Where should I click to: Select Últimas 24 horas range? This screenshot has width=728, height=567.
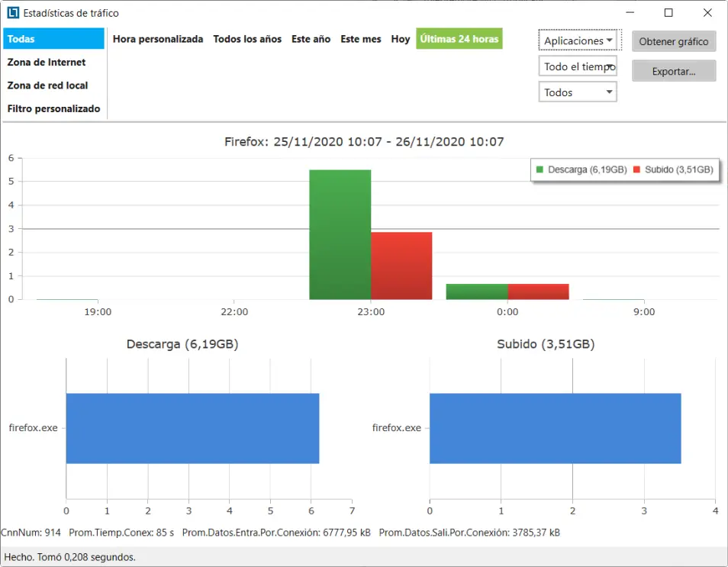click(x=459, y=39)
